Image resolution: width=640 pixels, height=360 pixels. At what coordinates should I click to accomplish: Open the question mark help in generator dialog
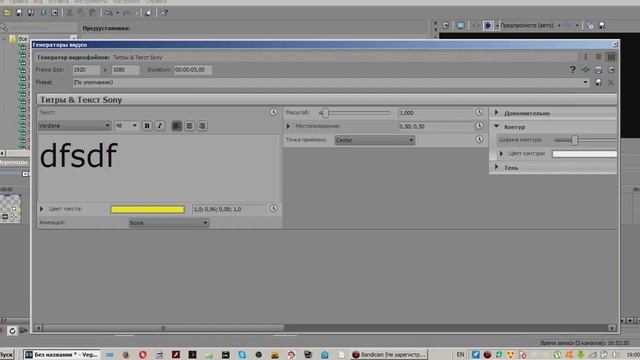click(573, 70)
